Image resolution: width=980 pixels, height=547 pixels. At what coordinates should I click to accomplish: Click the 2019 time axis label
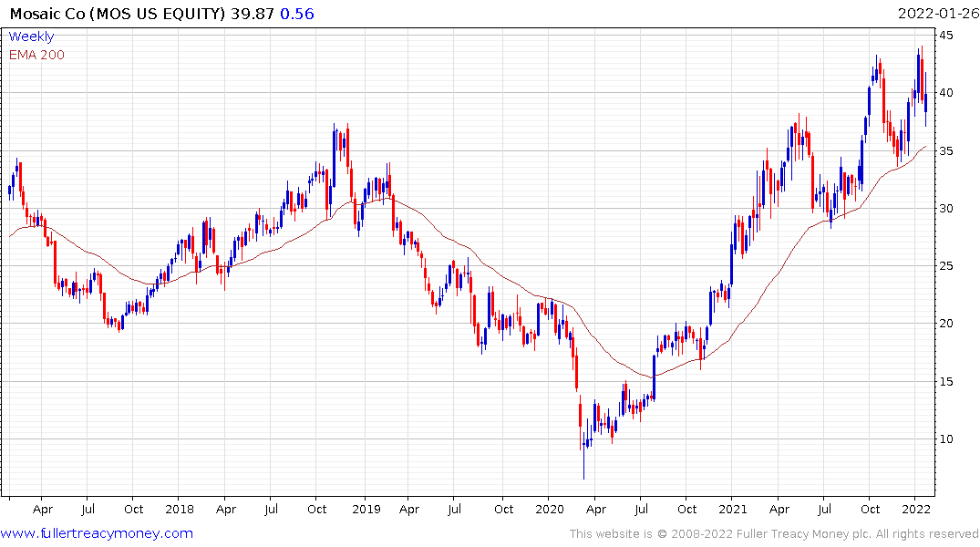click(366, 510)
